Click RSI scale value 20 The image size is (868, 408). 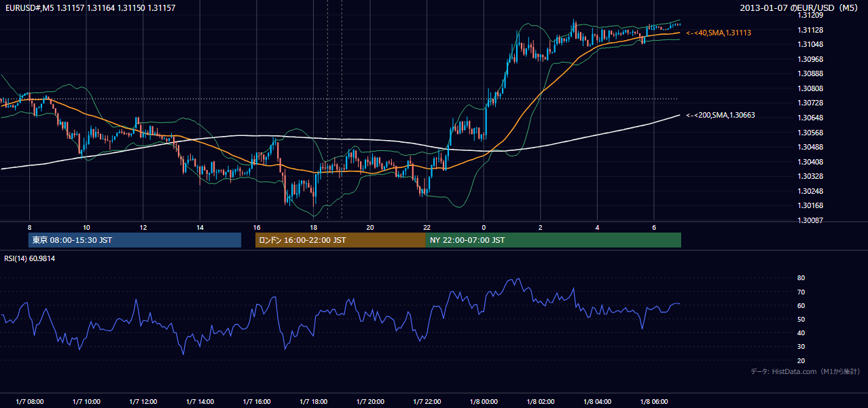pyautogui.click(x=801, y=360)
